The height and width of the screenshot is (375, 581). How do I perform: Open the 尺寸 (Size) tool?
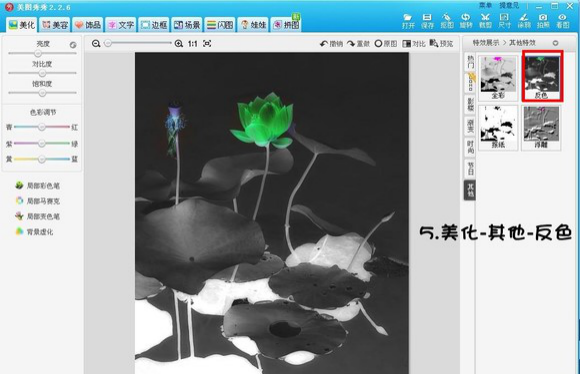[504, 21]
